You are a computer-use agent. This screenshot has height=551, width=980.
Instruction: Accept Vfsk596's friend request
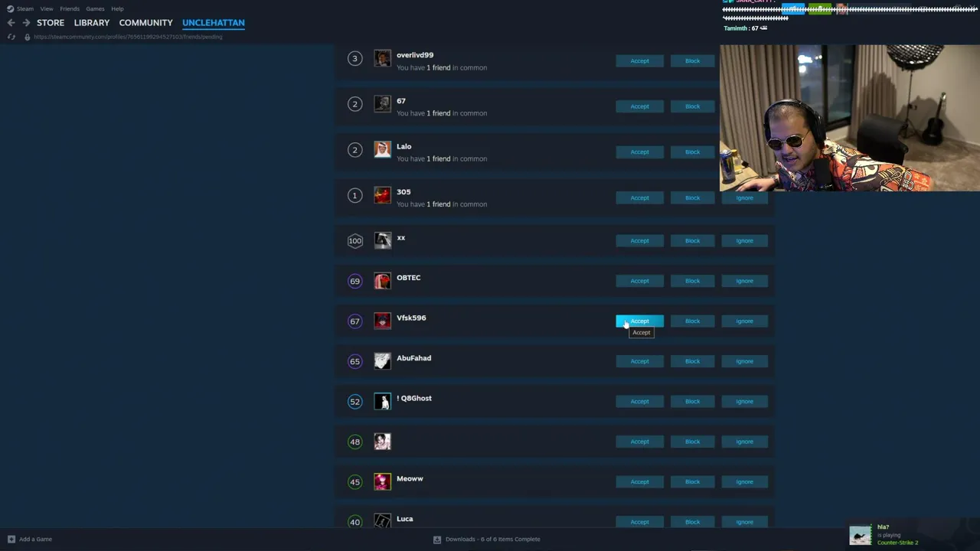[x=639, y=321]
